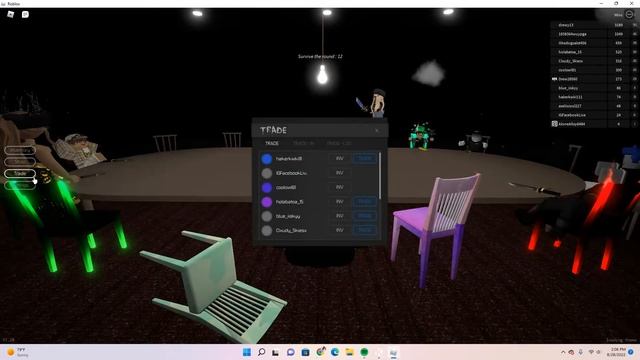View inventory of the first listed player
This screenshot has width=640, height=360.
click(339, 158)
